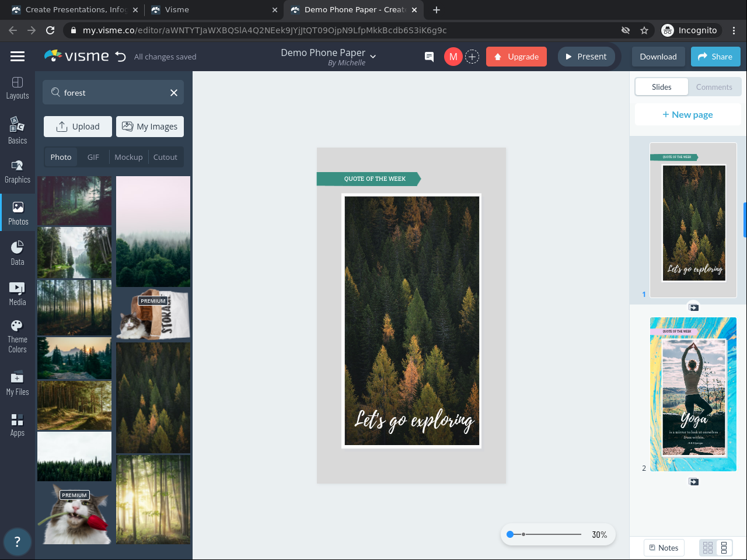
Task: Select premium cat with paper bag photo
Action: (x=153, y=315)
